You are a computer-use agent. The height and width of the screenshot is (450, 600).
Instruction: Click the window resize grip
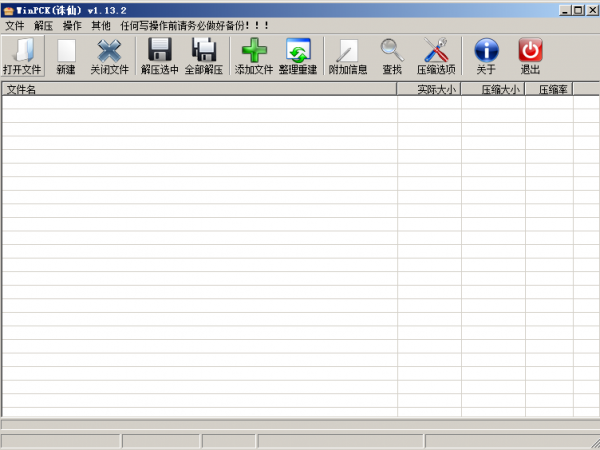coord(594,442)
